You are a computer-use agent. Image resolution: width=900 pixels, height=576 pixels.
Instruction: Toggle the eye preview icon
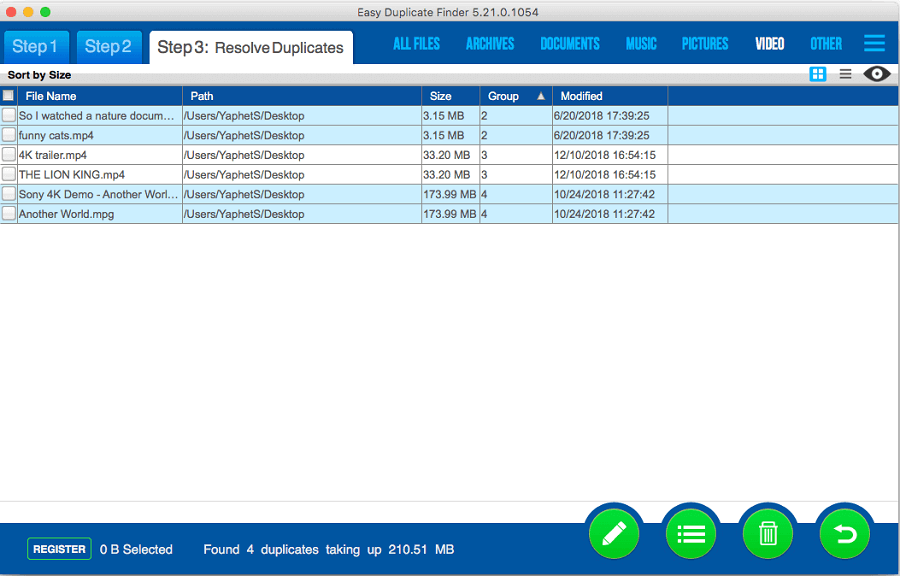click(x=877, y=74)
